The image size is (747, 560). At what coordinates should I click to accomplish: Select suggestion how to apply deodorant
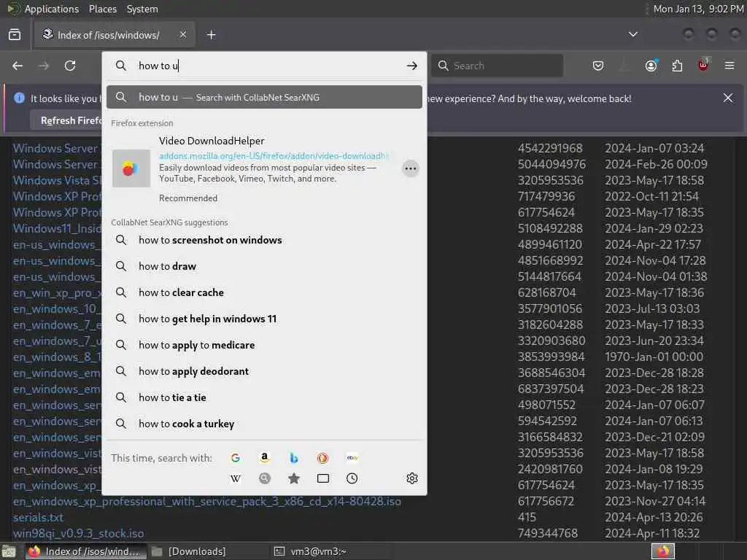(264, 371)
